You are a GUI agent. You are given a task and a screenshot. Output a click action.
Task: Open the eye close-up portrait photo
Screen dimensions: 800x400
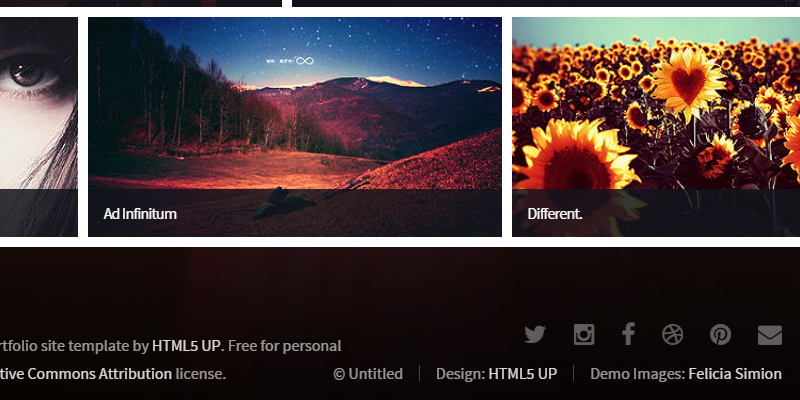39,127
